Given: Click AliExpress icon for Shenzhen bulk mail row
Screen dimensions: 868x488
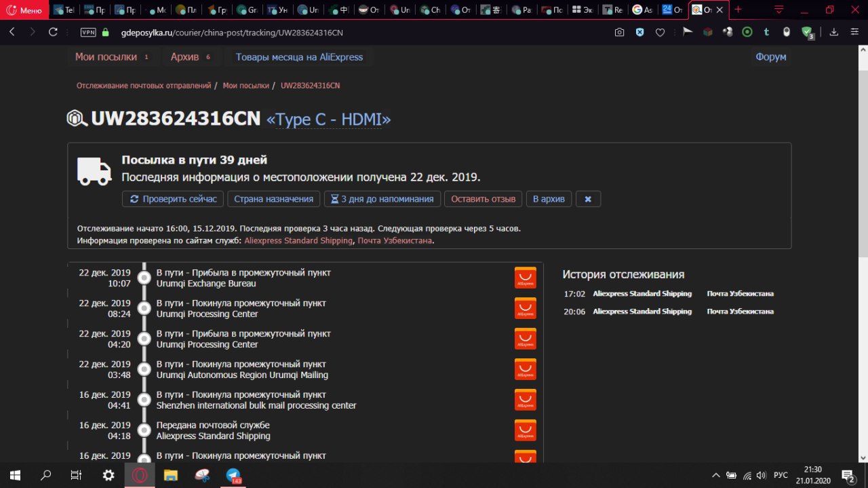Looking at the screenshot, I should 526,400.
